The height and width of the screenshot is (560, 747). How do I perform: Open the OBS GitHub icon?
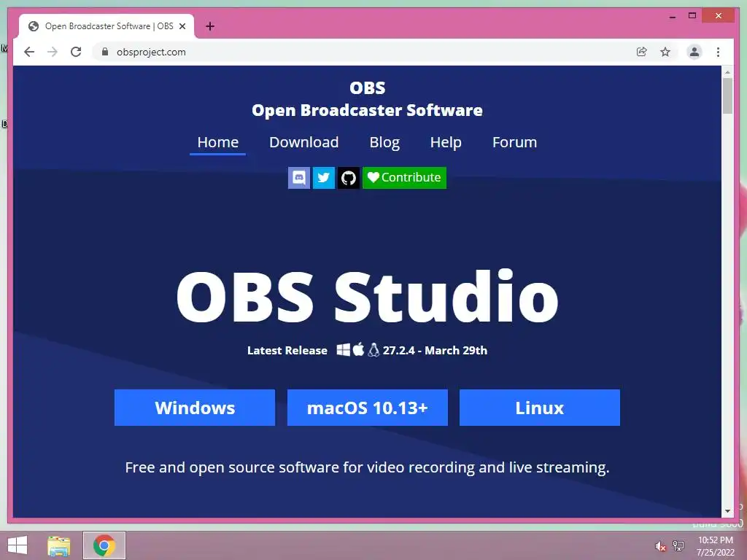point(348,178)
